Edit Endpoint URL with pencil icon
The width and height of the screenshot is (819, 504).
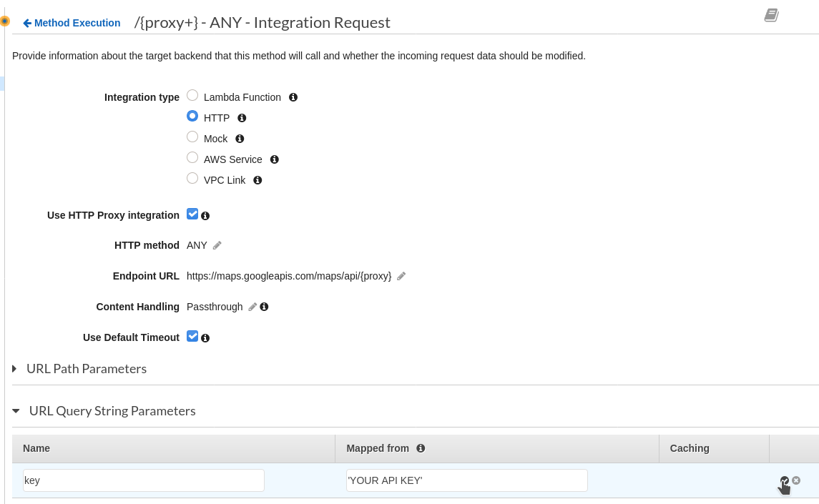pyautogui.click(x=401, y=276)
